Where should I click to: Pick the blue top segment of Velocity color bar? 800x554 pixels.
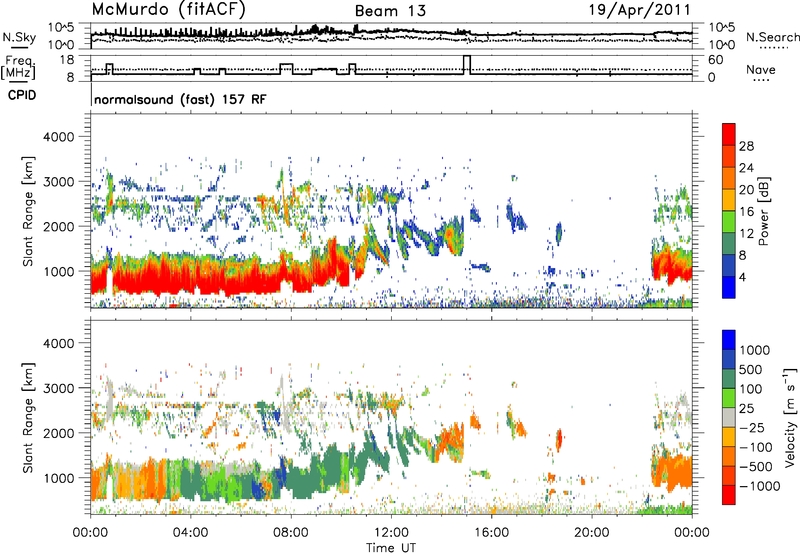[x=729, y=340]
